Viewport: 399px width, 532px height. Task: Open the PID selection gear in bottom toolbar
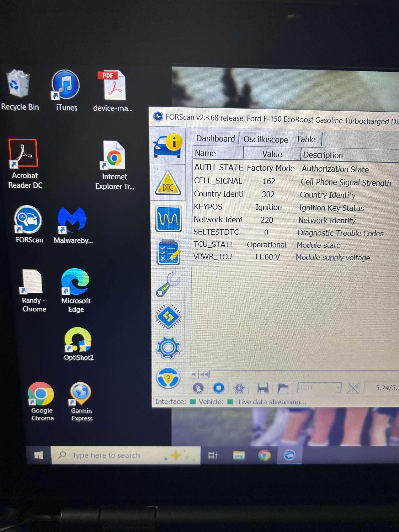point(239,388)
